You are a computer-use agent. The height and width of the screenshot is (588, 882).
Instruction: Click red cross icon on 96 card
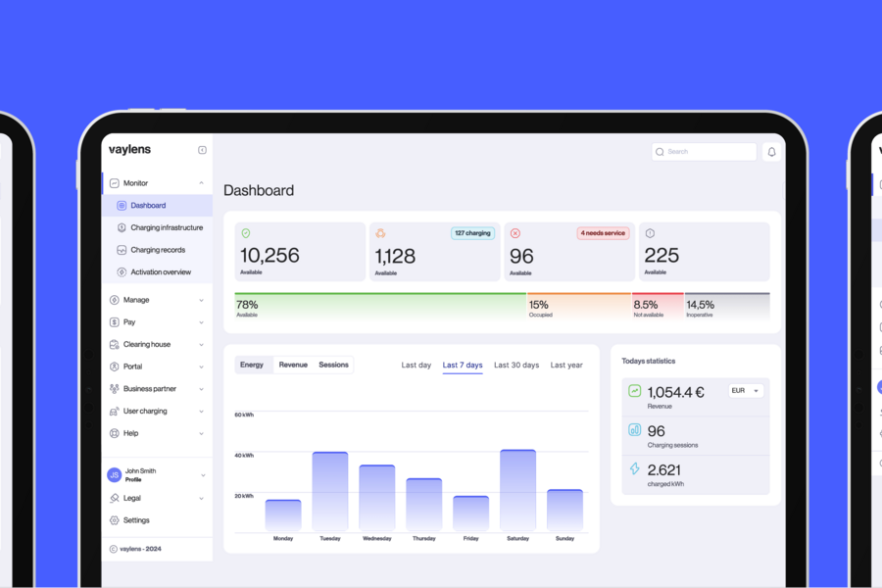[x=515, y=233]
